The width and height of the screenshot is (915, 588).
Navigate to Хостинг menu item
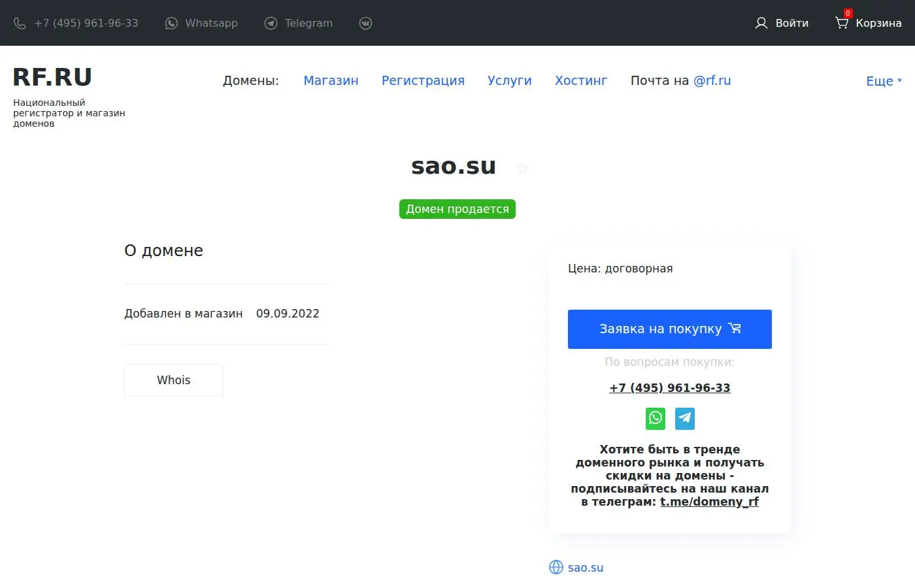[581, 80]
